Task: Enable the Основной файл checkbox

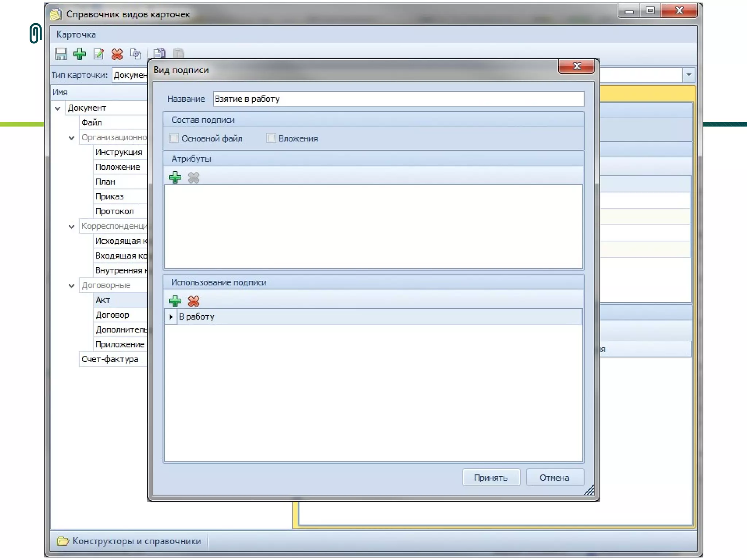Action: 174,138
